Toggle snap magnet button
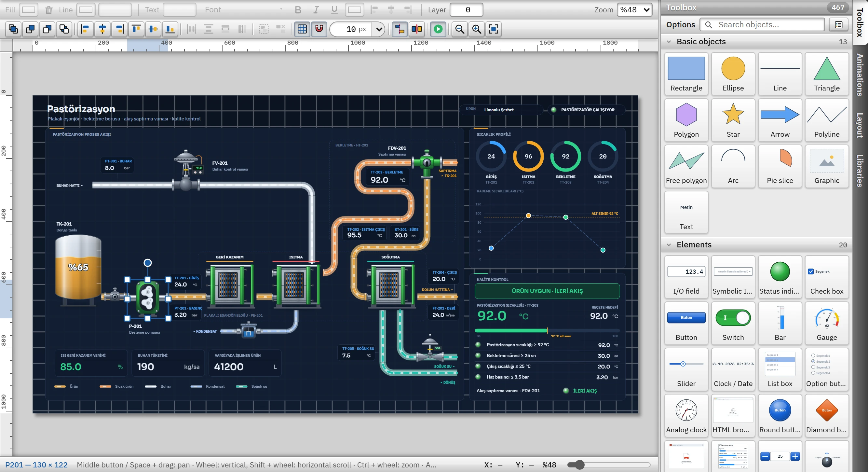Screen dimensions: 868x472 (319, 29)
